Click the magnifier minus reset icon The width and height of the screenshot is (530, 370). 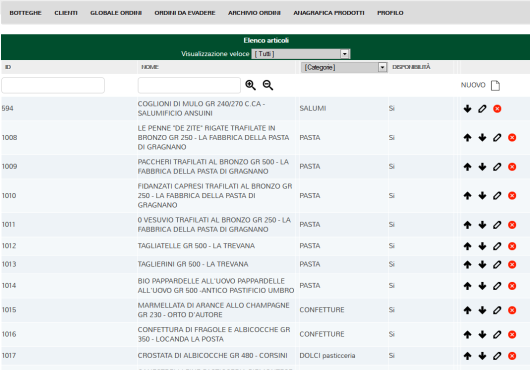tap(268, 85)
